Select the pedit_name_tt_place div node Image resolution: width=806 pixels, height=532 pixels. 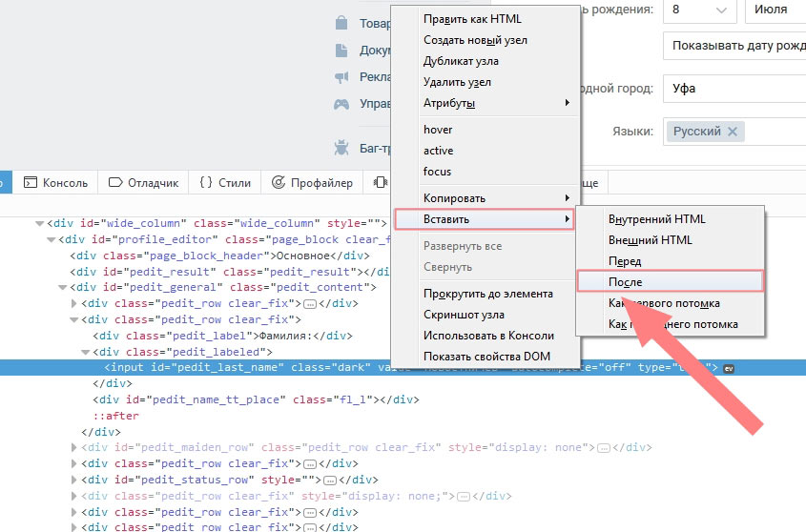tap(256, 399)
